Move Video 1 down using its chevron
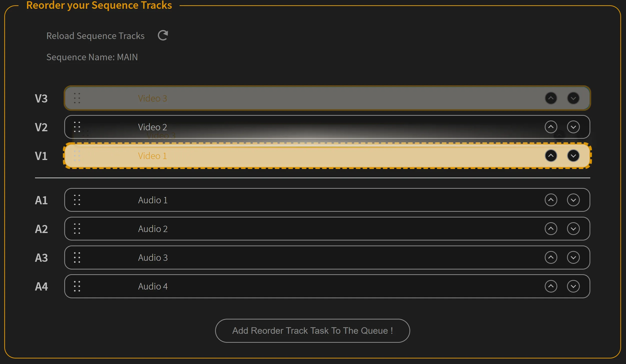This screenshot has height=364, width=626. coord(573,156)
